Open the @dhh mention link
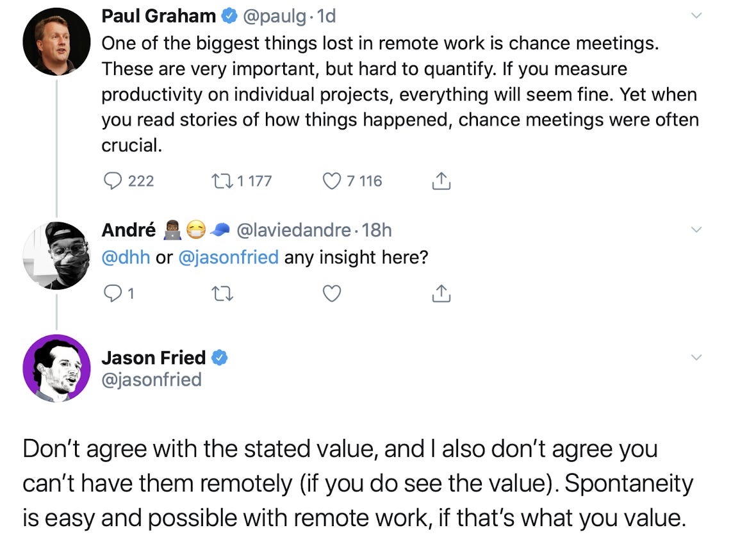The image size is (756, 546). (x=126, y=257)
